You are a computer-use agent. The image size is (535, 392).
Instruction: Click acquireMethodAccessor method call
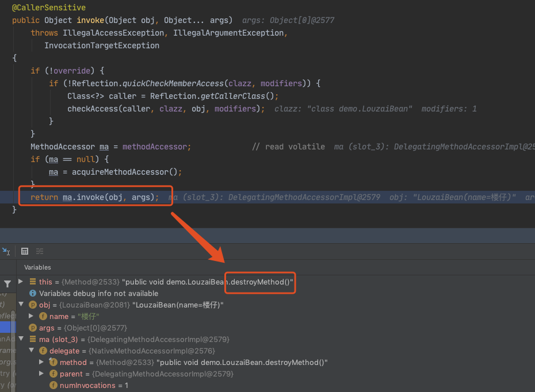tap(120, 172)
